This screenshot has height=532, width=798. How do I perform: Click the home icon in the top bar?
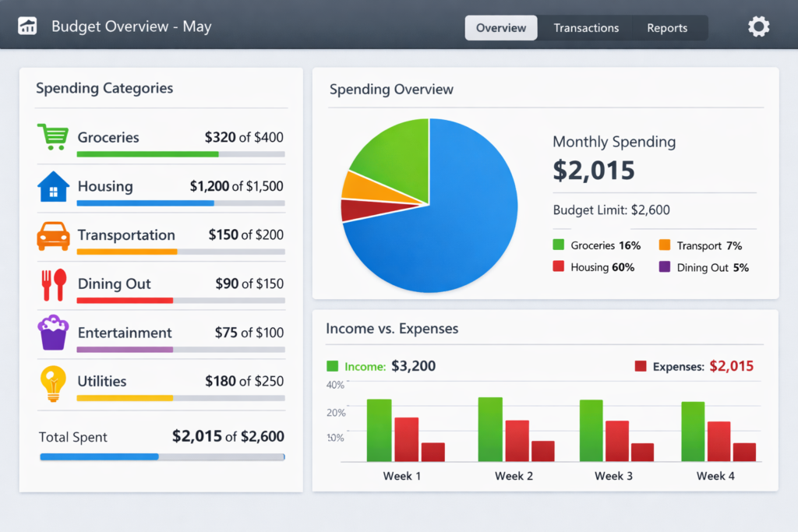tap(27, 26)
